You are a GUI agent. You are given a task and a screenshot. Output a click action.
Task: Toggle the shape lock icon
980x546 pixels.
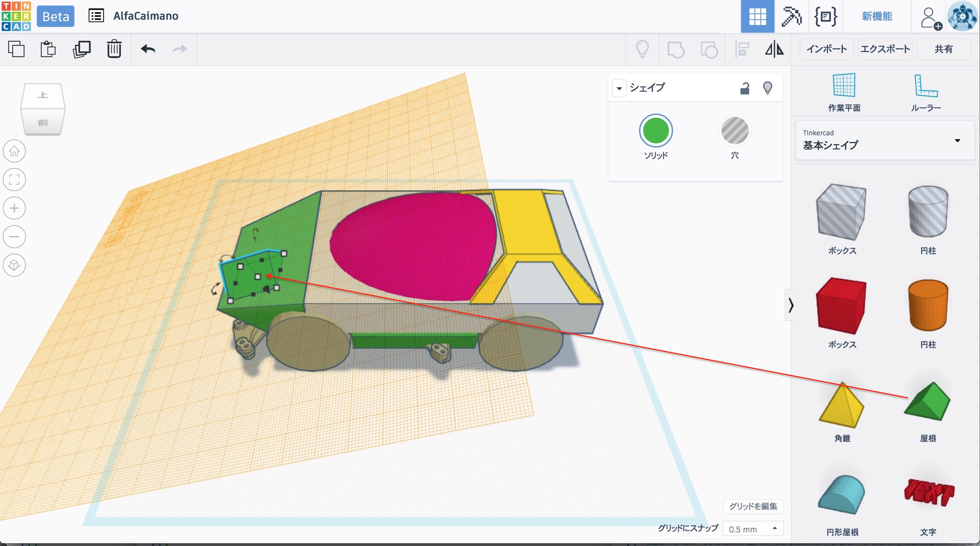(x=745, y=88)
